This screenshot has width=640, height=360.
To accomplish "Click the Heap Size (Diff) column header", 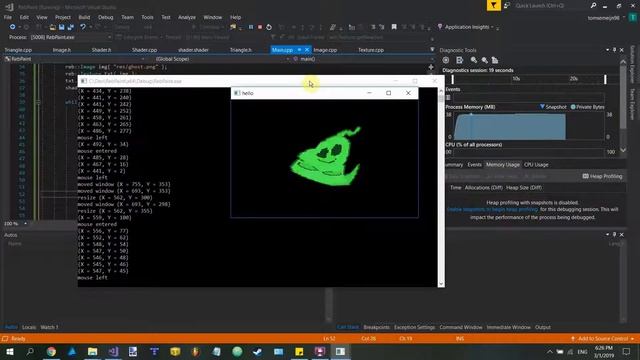I will [524, 188].
